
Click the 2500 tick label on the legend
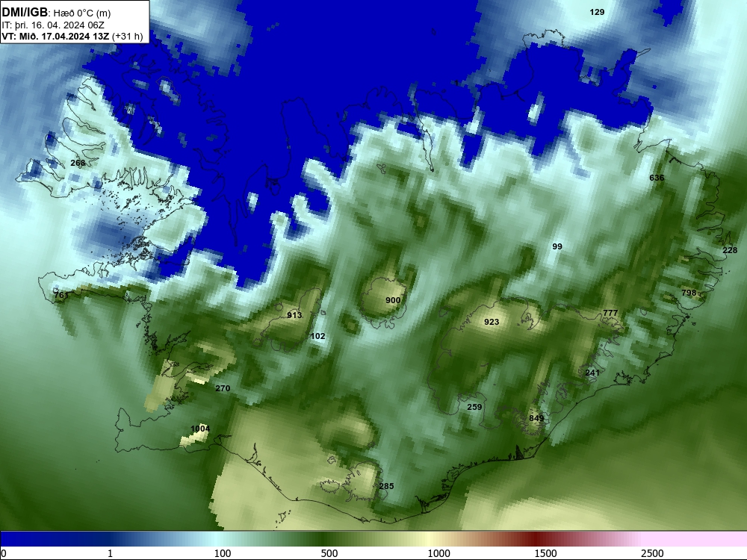(652, 553)
